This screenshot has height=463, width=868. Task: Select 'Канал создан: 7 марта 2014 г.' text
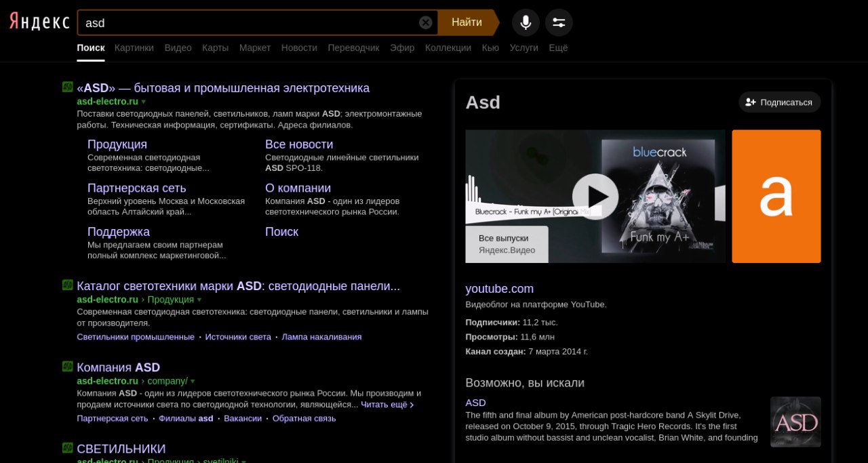[526, 352]
